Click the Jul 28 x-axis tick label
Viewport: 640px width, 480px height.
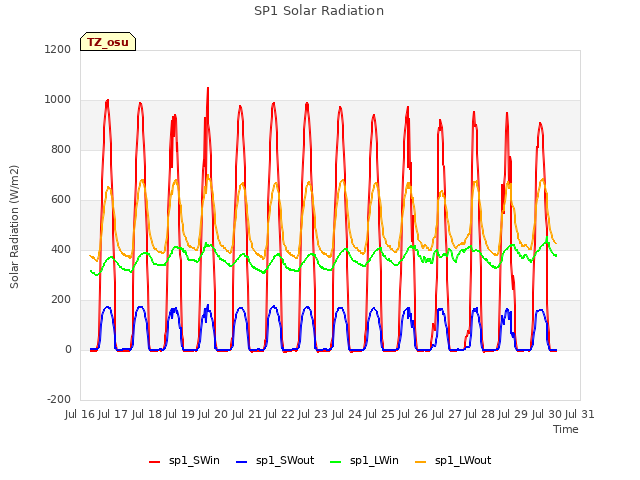coord(480,414)
